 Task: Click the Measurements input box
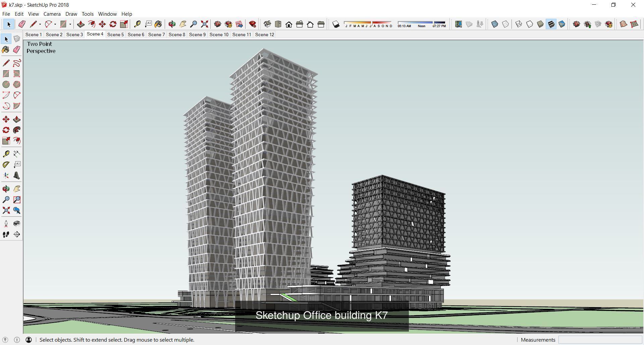tap(600, 340)
